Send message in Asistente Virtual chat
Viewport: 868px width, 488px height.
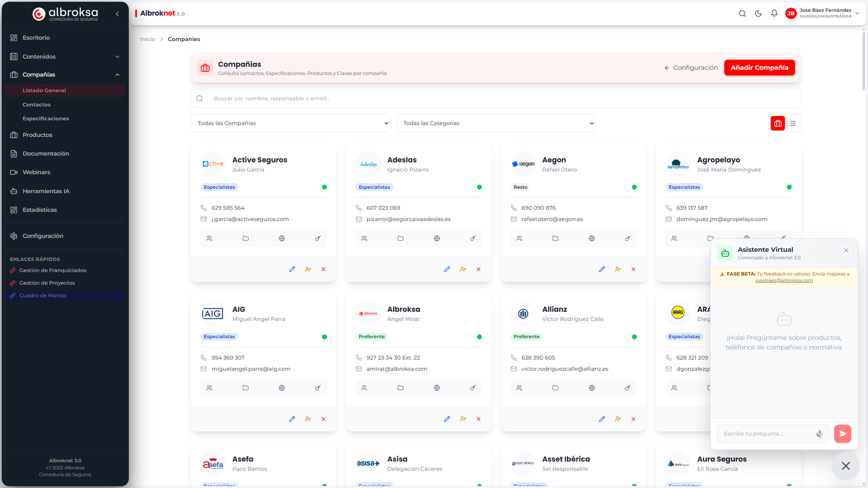tap(843, 434)
